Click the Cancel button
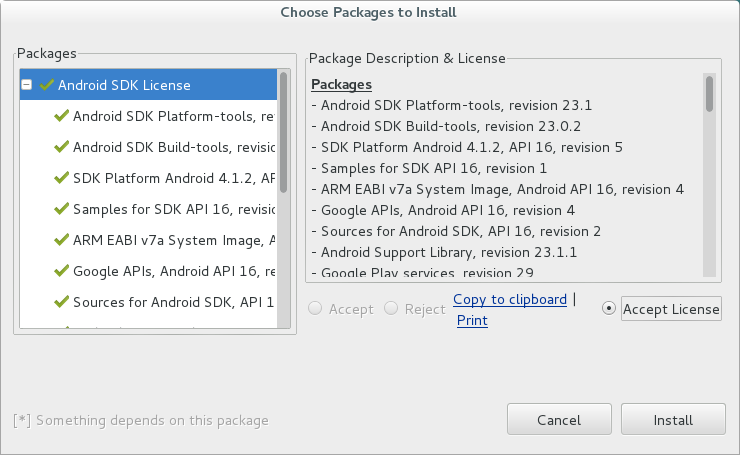This screenshot has width=740, height=455. point(559,419)
